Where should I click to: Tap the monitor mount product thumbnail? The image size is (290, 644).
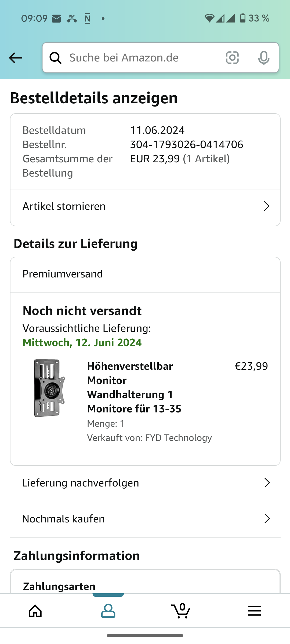[x=50, y=388]
